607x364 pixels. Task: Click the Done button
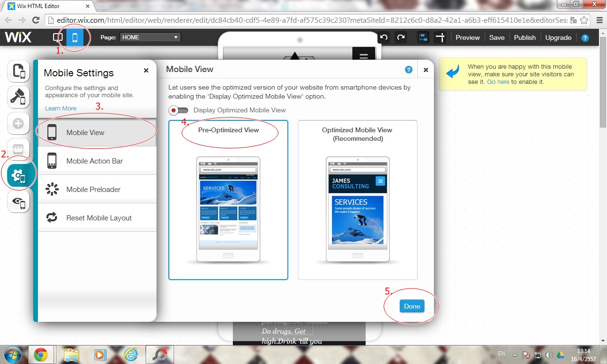412,306
